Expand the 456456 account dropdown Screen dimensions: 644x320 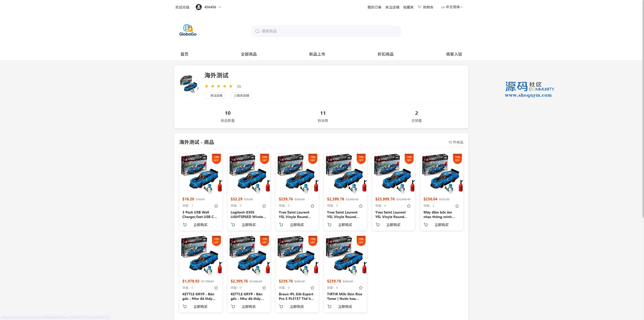(220, 7)
